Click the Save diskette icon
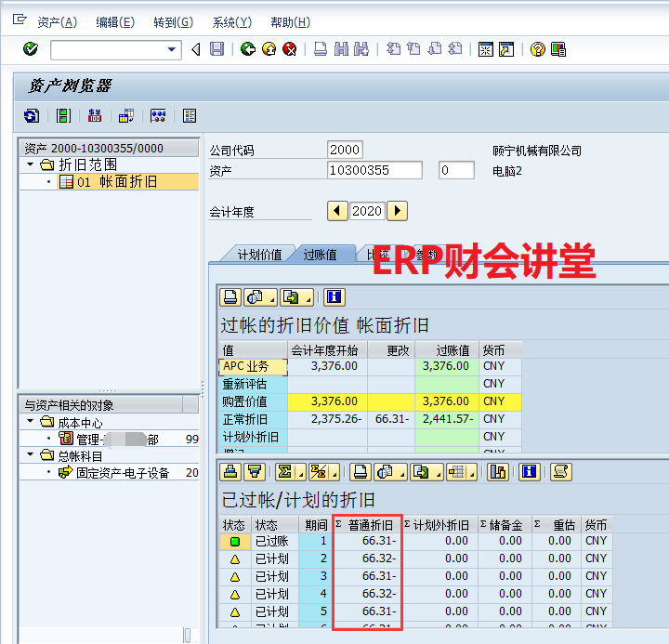 tap(216, 49)
